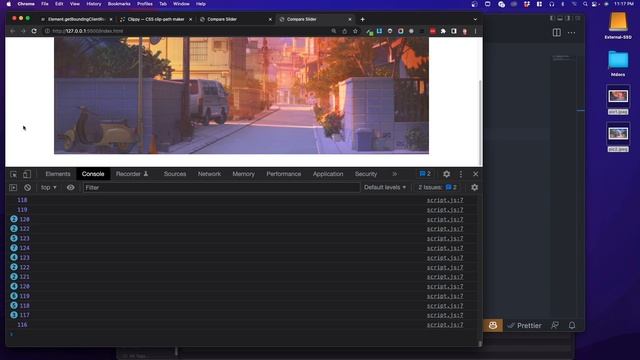Open the Application tab
This screenshot has width=640, height=360.
(328, 174)
